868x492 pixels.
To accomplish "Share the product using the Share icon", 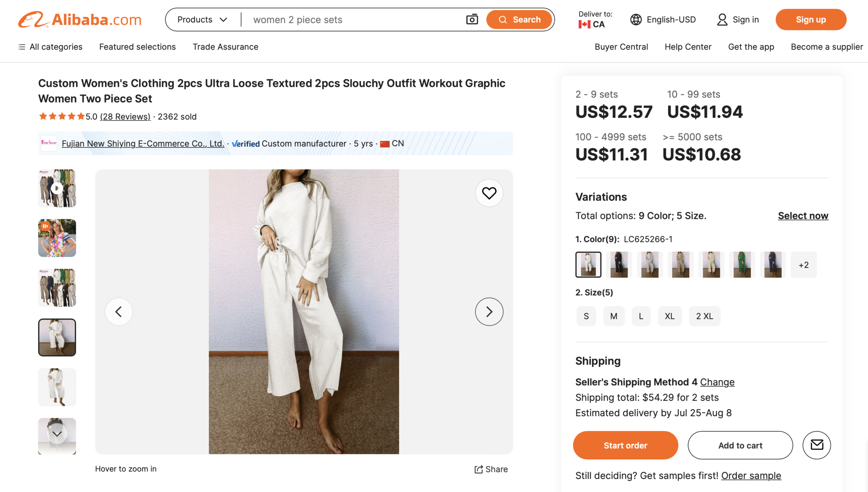I will [x=491, y=469].
